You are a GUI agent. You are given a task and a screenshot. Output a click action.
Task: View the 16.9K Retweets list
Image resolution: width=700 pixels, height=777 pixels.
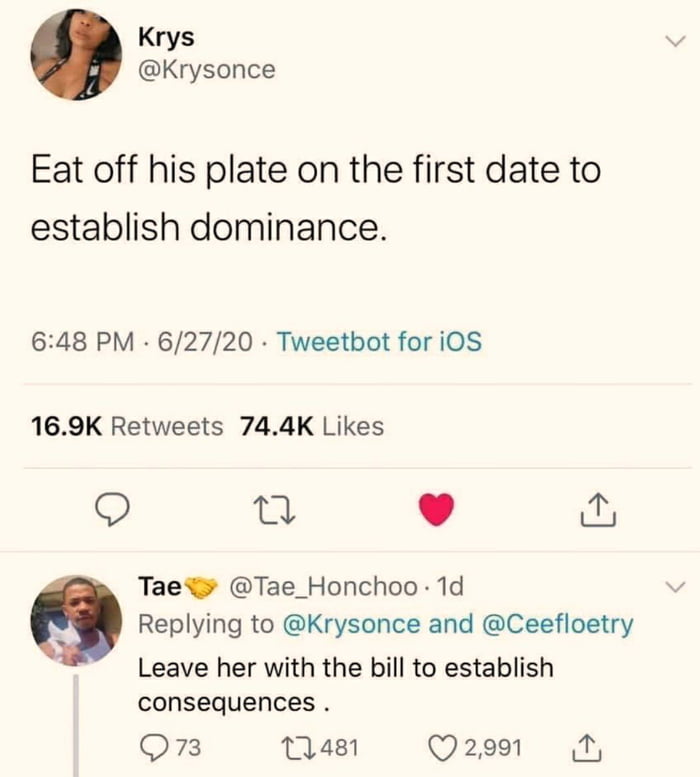point(127,426)
